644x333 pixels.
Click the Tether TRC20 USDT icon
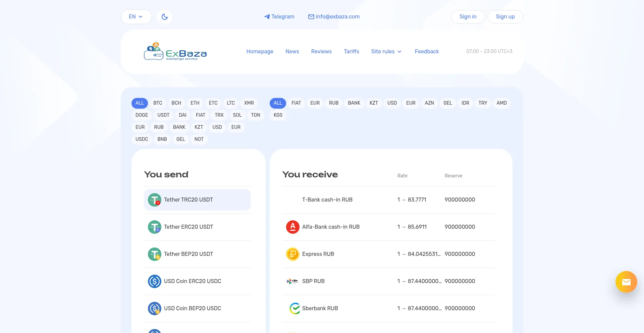[x=155, y=200]
